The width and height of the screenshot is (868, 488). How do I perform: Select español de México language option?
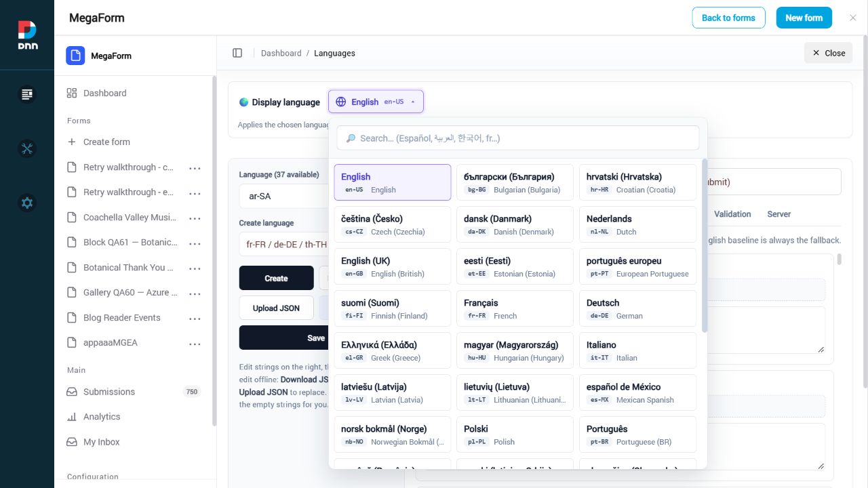637,392
